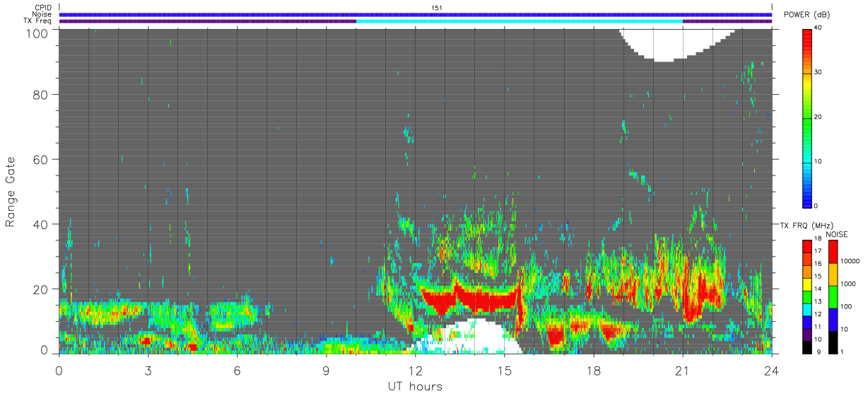The width and height of the screenshot is (868, 401).
Task: Pick the green 100-1000 NOISE swatch
Action: 833,297
